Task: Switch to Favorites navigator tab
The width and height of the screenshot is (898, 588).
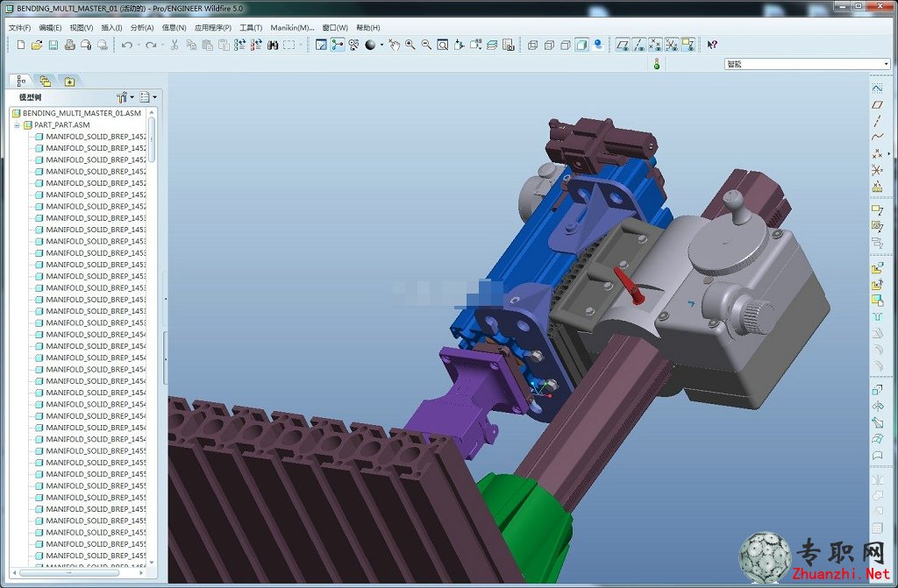Action: pos(69,81)
